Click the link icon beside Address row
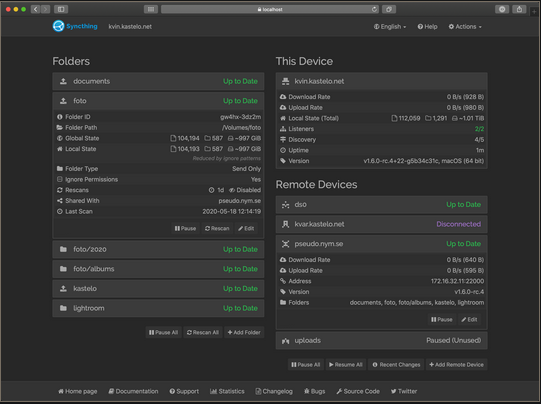The height and width of the screenshot is (404, 541). coord(283,281)
